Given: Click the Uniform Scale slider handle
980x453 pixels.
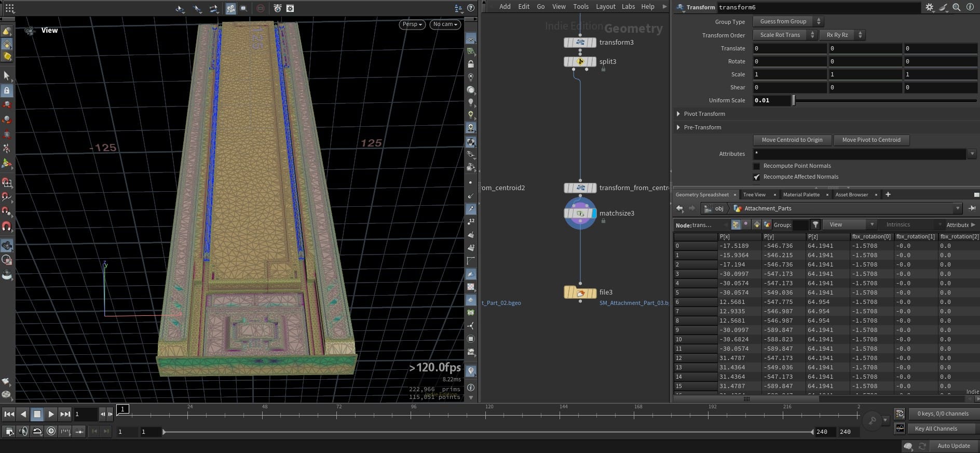Looking at the screenshot, I should point(793,101).
